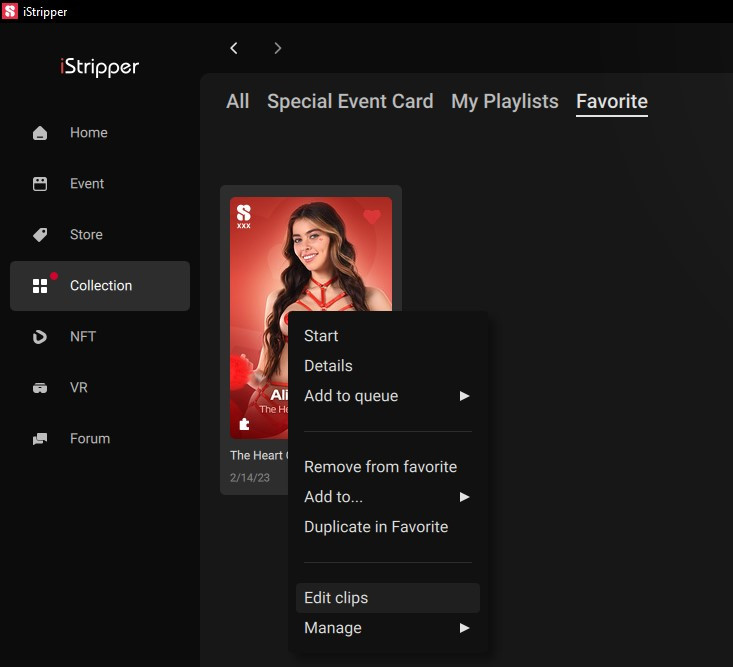Open the Event calendar icon
Screen dimensions: 733x667
coord(40,184)
